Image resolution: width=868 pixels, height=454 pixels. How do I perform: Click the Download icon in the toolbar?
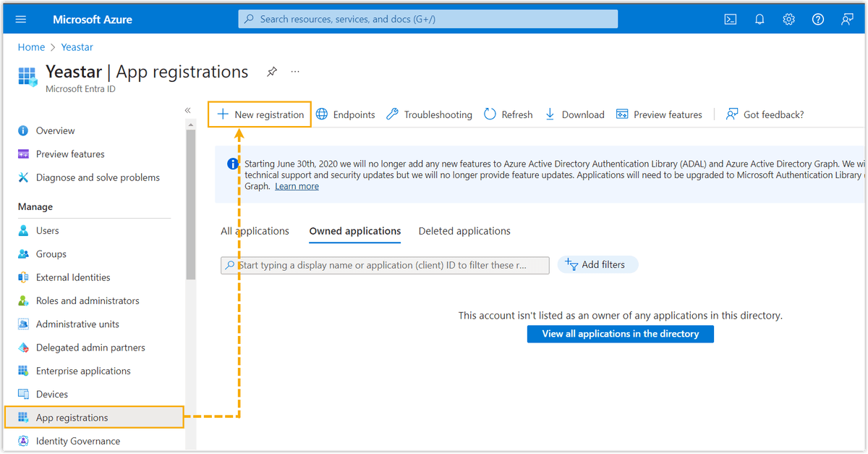(x=574, y=114)
